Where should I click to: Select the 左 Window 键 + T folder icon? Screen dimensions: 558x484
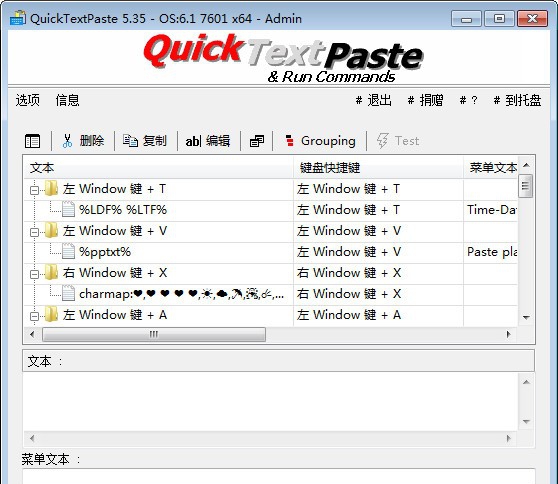51,188
